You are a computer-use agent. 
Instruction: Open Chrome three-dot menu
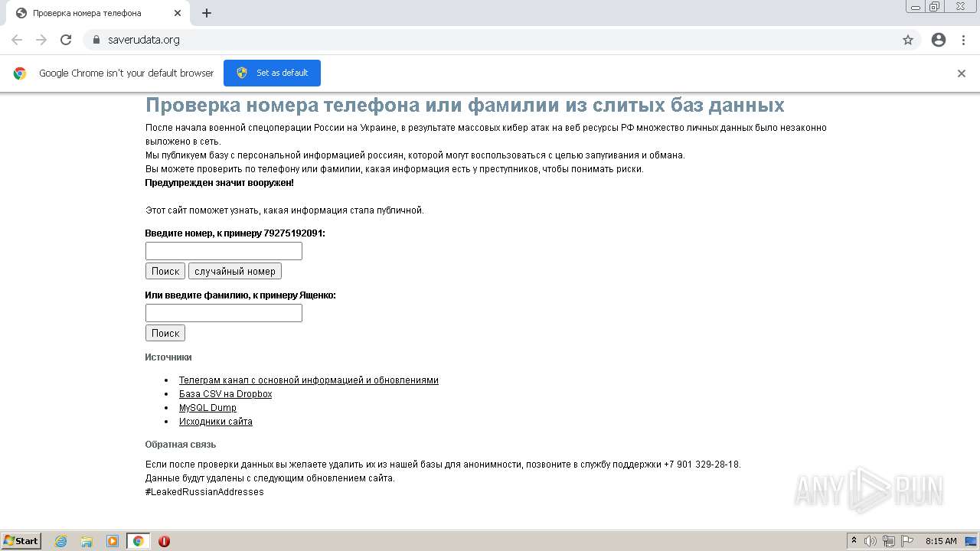point(963,40)
